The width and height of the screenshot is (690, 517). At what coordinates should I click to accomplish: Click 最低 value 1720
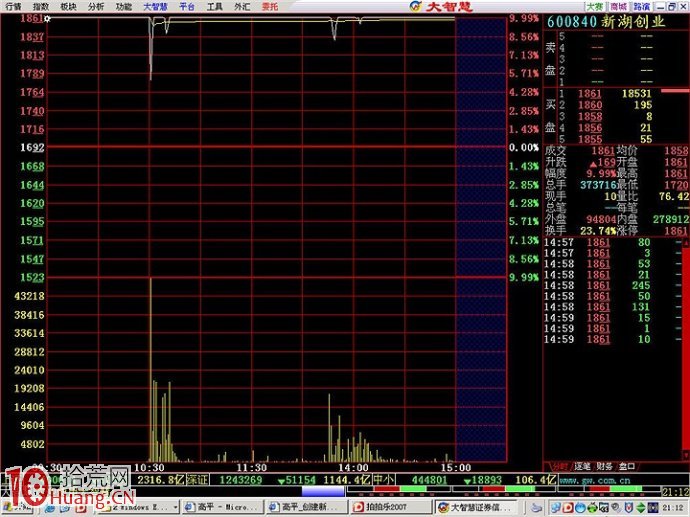pos(676,185)
